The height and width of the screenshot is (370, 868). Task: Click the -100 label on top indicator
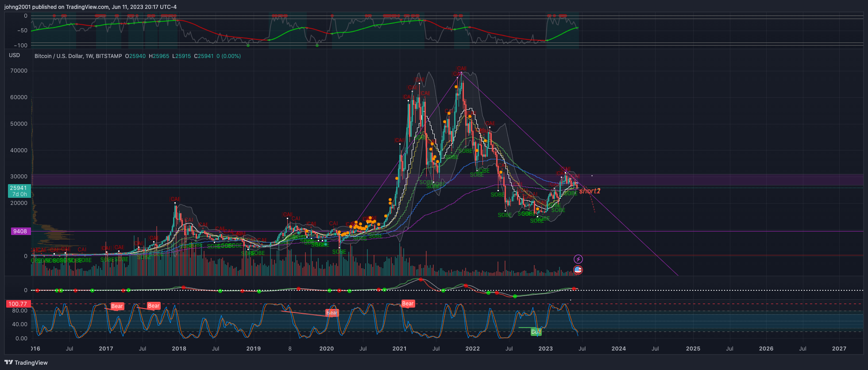coord(20,46)
